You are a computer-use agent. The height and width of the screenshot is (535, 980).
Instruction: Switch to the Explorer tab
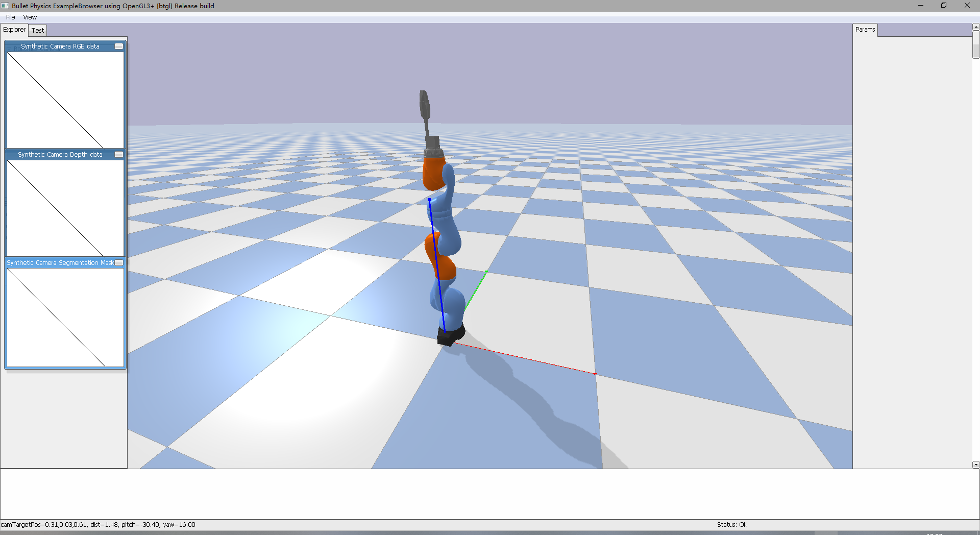coord(14,29)
